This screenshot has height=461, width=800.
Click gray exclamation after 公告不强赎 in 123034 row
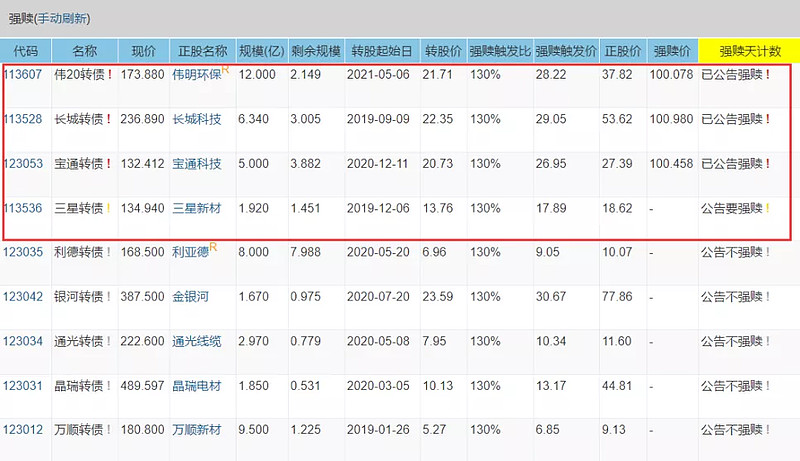[x=767, y=341]
